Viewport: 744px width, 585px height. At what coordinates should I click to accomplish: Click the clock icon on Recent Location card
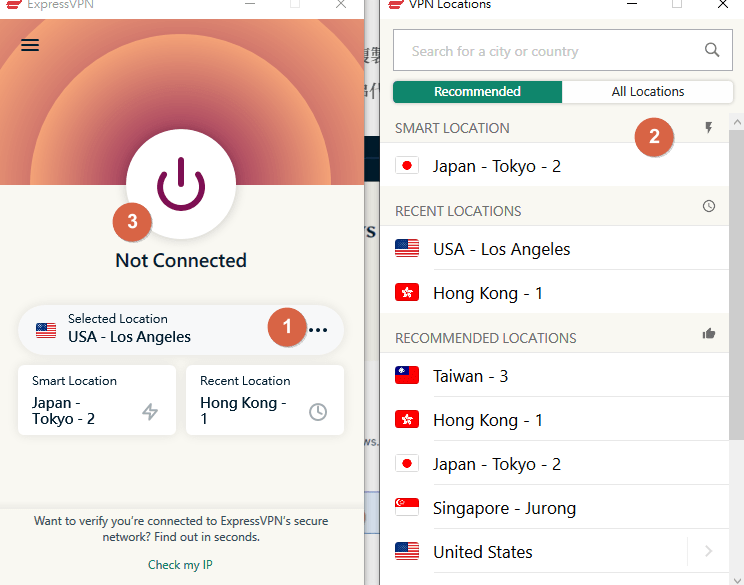point(318,412)
